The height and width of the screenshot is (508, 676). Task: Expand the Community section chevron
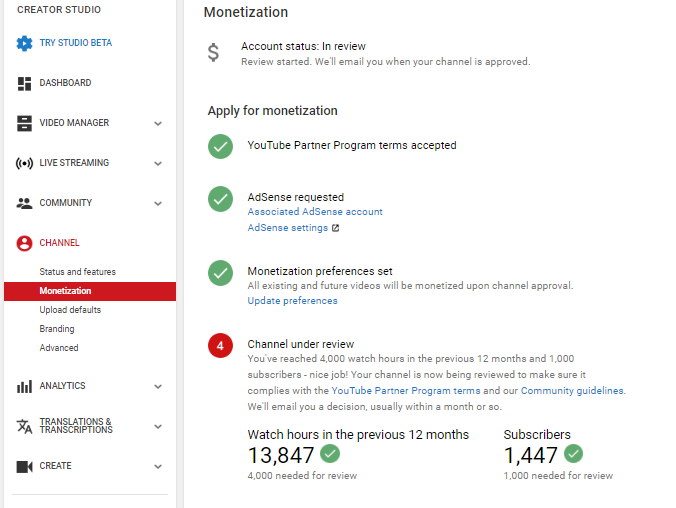click(158, 204)
